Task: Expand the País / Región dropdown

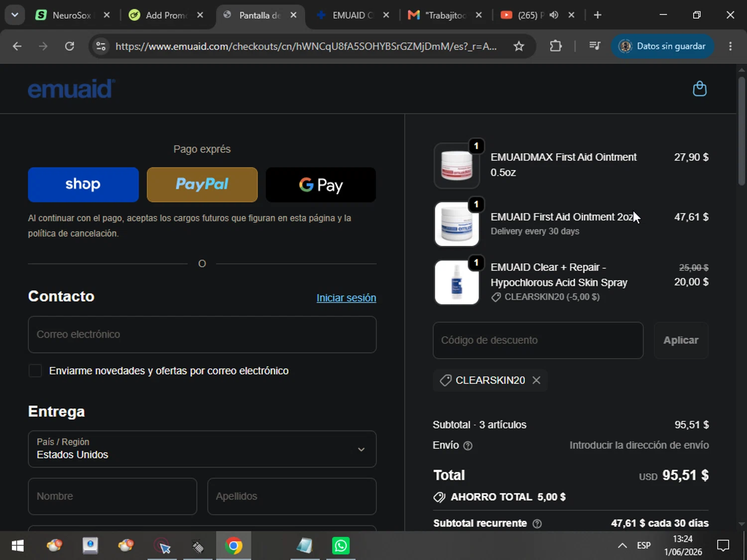Action: point(202,449)
